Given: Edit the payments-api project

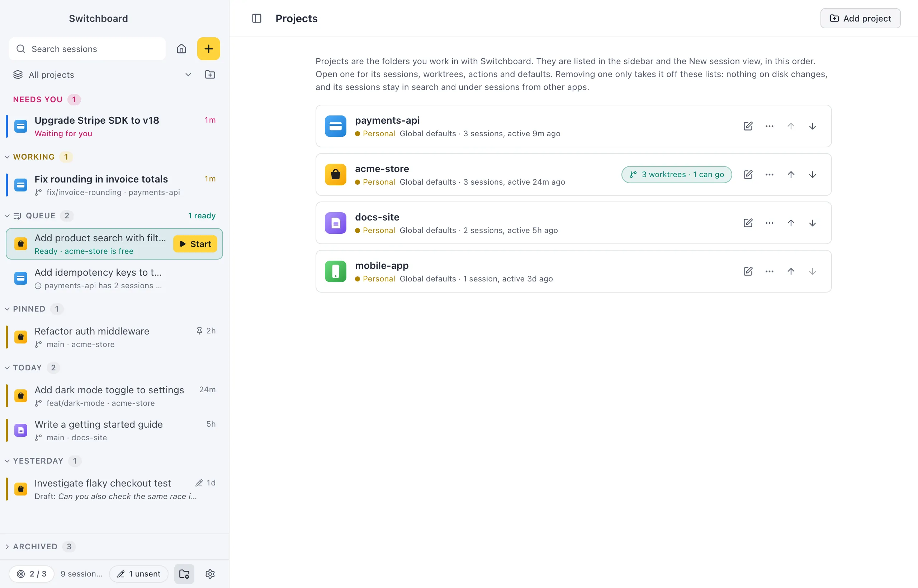Looking at the screenshot, I should point(748,126).
